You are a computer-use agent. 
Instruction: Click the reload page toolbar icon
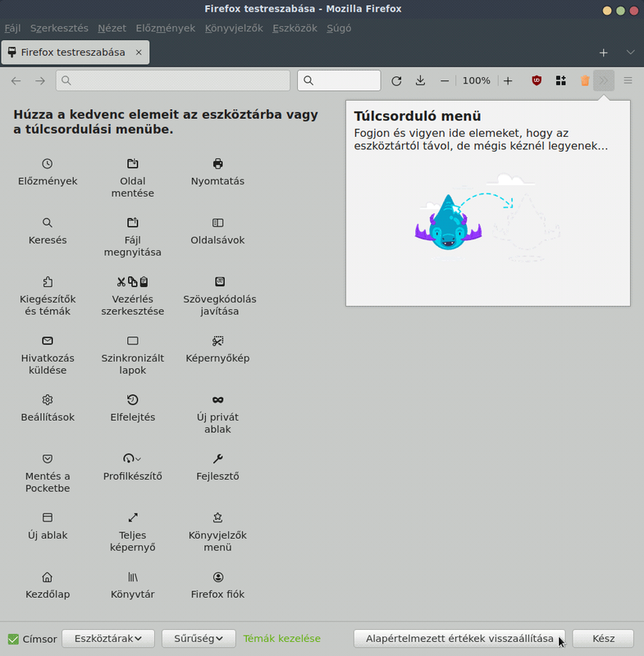click(396, 80)
